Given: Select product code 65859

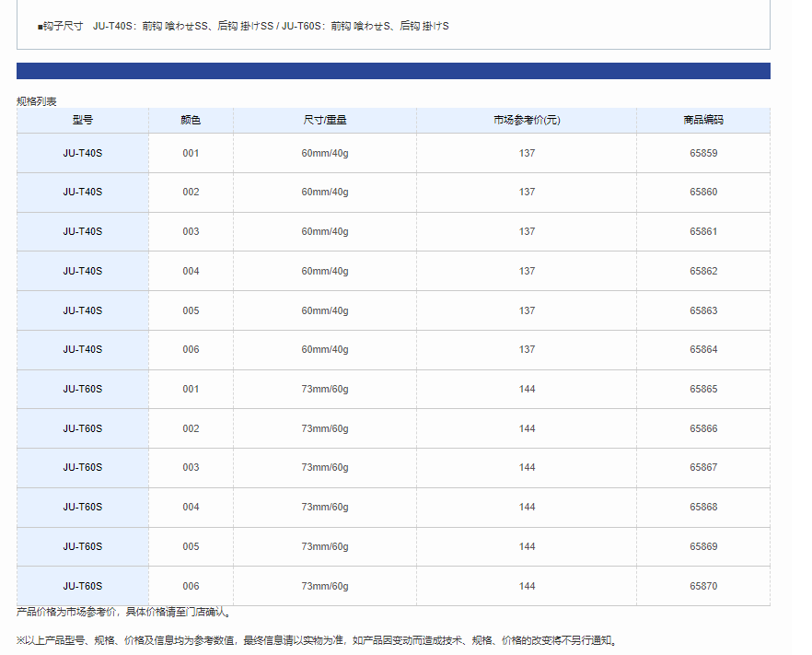Looking at the screenshot, I should tap(703, 153).
